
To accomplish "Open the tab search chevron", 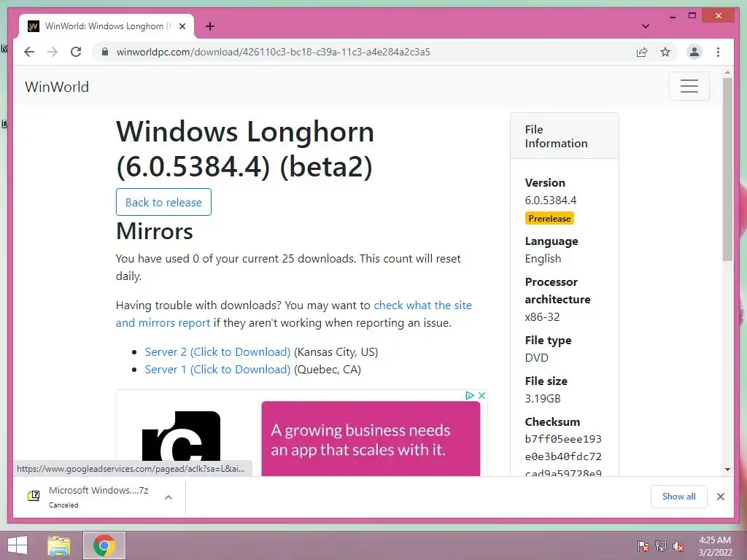I will [x=645, y=26].
